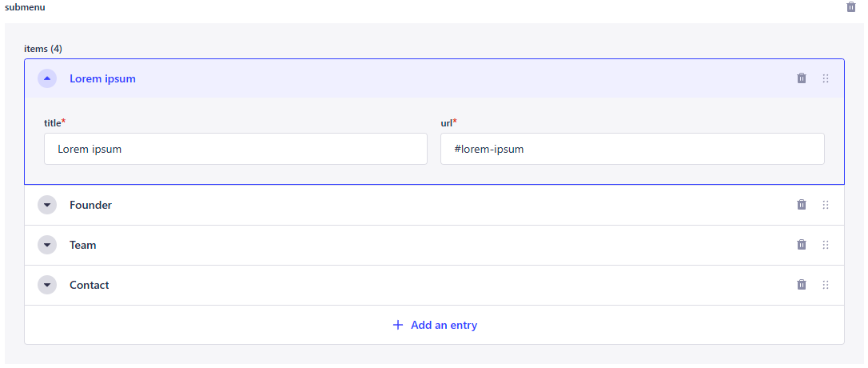Delete the Contact entry
This screenshot has width=868, height=368.
click(802, 285)
